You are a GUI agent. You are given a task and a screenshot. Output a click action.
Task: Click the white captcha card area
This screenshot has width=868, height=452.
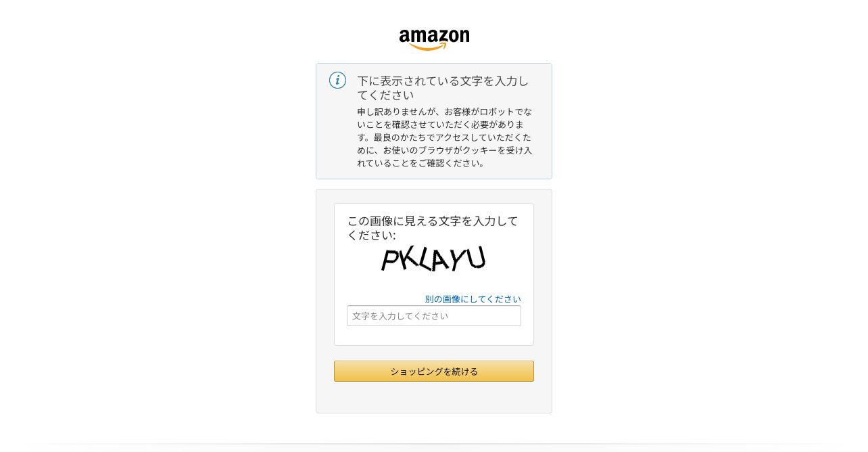tap(434, 275)
